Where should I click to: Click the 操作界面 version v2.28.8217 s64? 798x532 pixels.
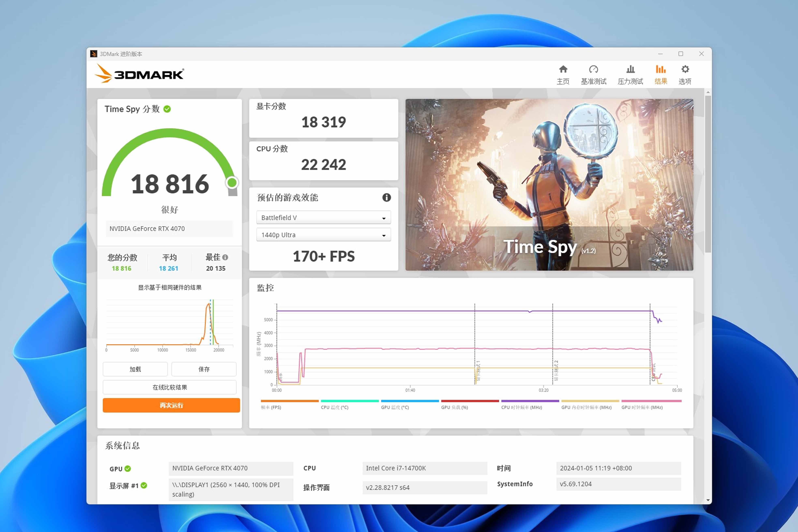tap(425, 488)
